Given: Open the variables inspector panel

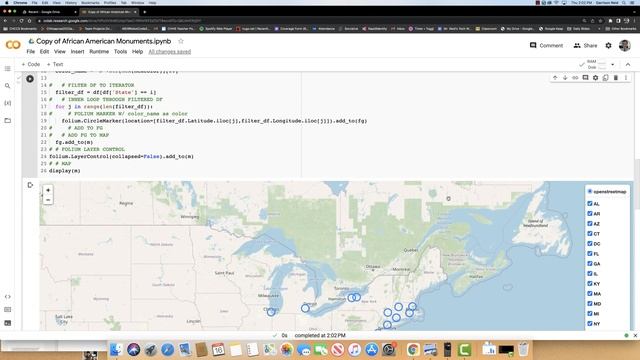Looking at the screenshot, I should tap(7, 103).
